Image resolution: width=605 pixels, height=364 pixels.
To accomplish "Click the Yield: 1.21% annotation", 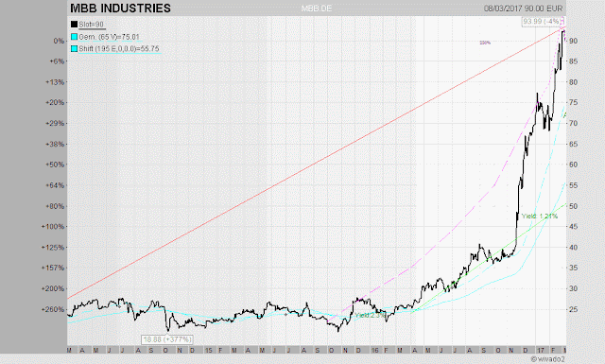I will click(540, 217).
